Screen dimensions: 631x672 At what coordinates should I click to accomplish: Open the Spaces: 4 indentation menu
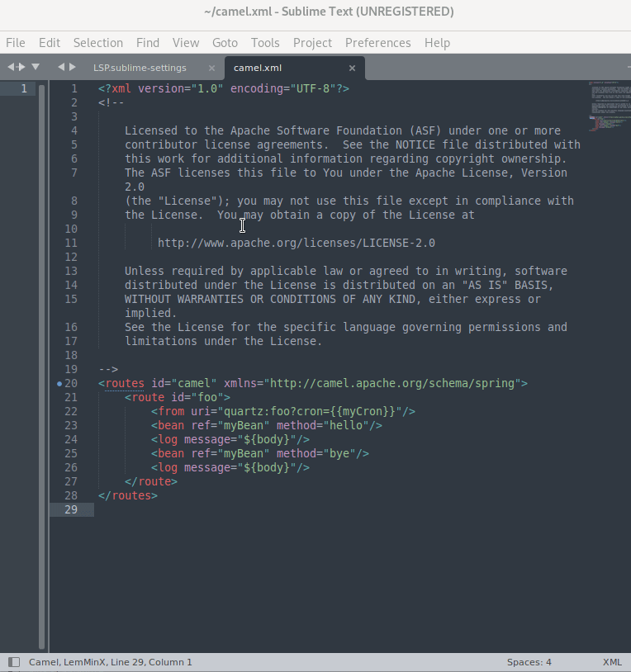click(529, 662)
